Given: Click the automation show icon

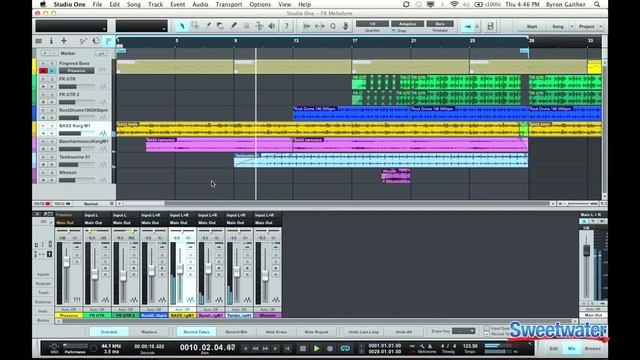Looking at the screenshot, I should 83,41.
